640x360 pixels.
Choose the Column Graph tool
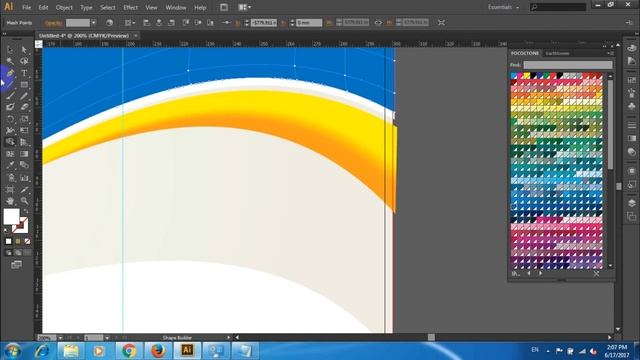coord(24,178)
